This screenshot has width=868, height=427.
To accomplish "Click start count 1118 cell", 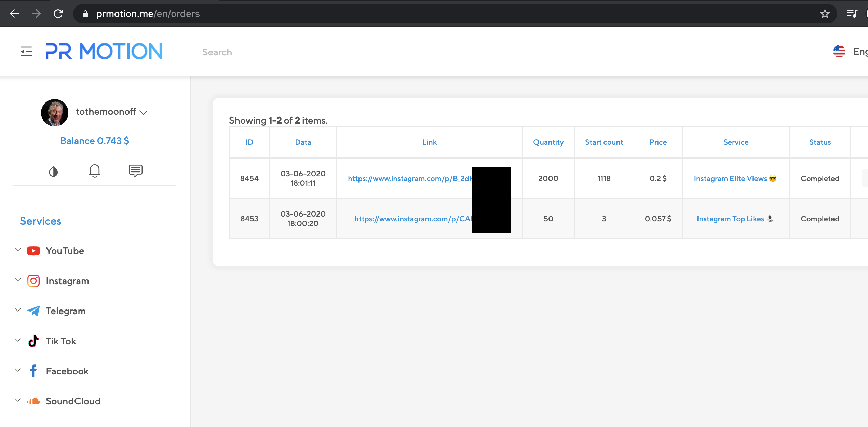I will pyautogui.click(x=604, y=178).
